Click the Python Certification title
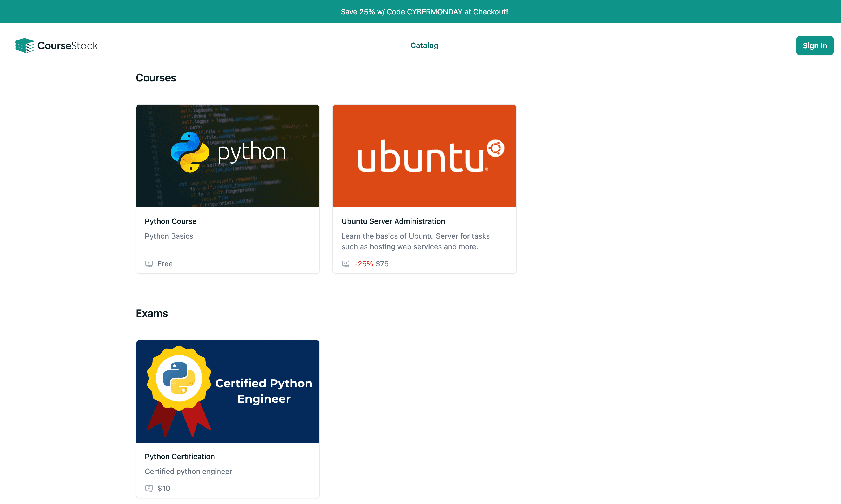841x504 pixels. tap(180, 457)
